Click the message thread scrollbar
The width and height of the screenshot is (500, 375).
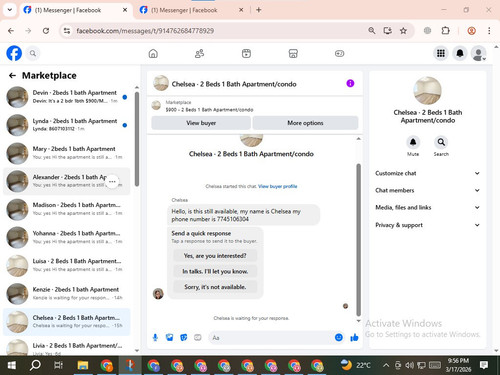358,239
